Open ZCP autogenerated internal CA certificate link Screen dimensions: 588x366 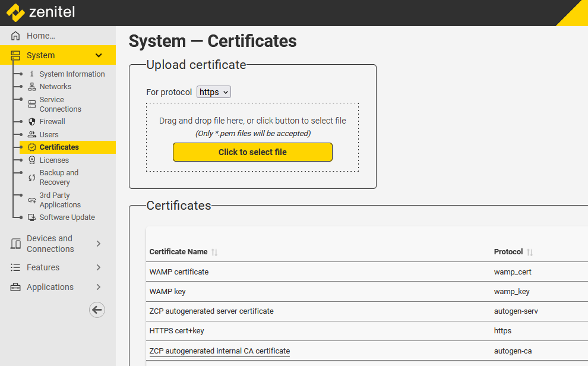[219, 351]
